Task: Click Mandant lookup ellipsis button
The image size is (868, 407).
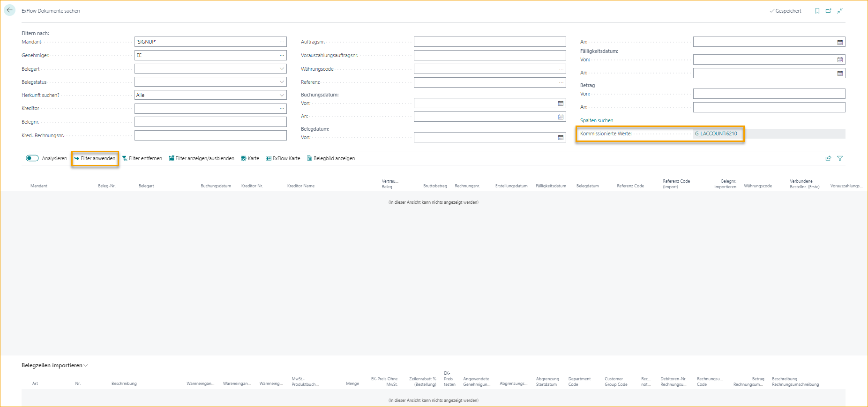Action: (282, 42)
